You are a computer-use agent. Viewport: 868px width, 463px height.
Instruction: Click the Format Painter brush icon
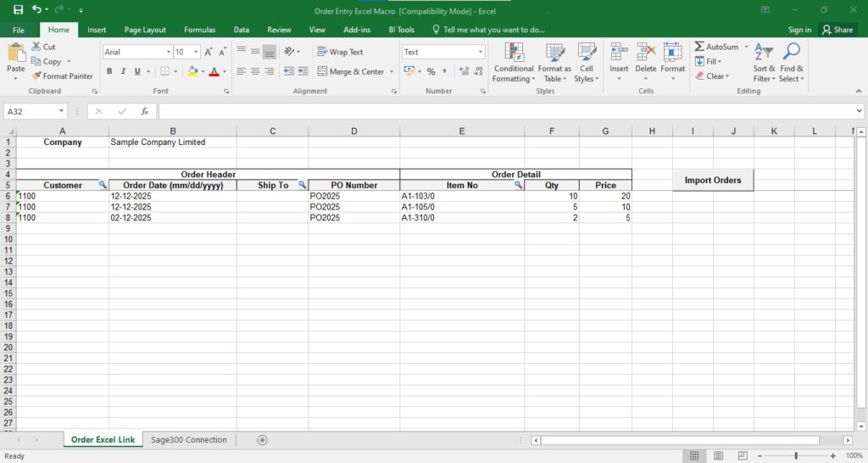pos(36,76)
